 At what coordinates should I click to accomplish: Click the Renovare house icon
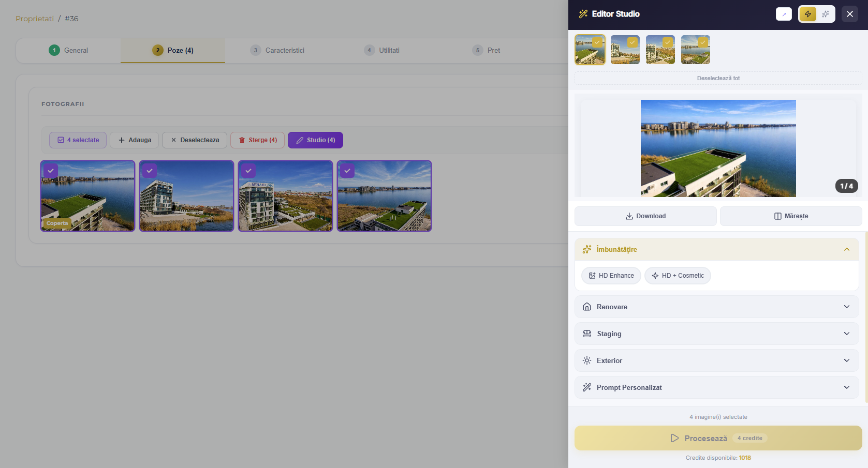587,307
